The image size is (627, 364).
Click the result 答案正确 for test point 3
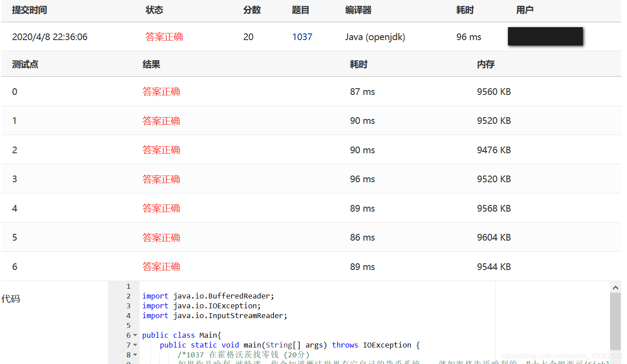(161, 179)
